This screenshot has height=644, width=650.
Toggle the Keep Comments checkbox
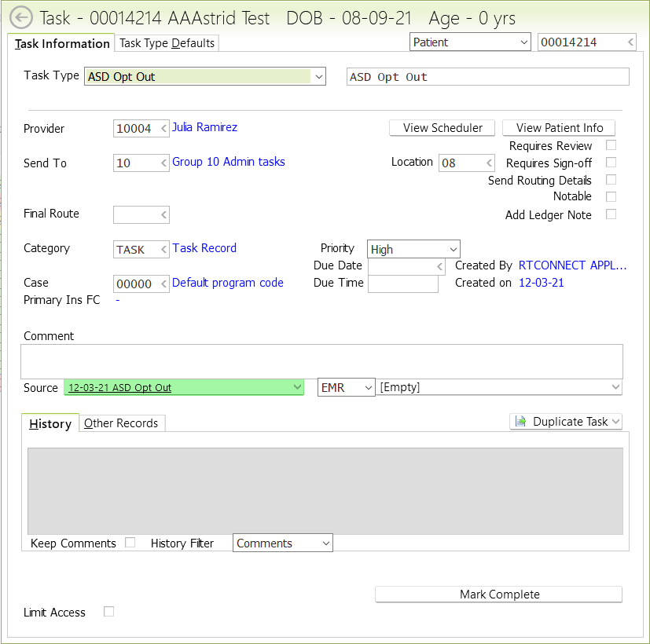[130, 543]
